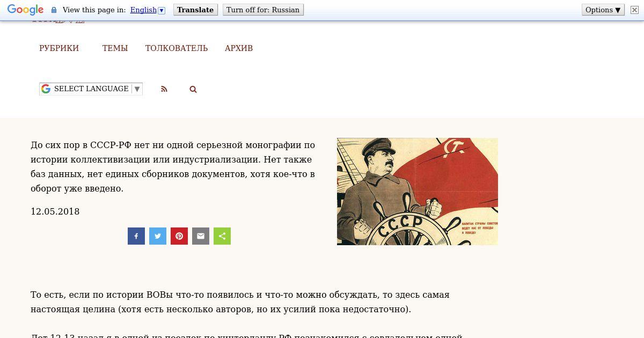Open the green ShareThis share icon
644x338 pixels.
(x=222, y=236)
